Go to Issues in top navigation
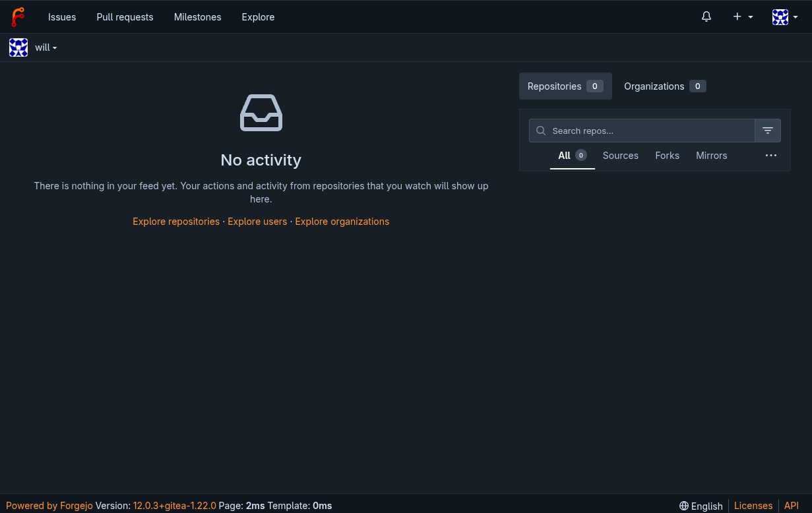The height and width of the screenshot is (513, 812). coord(62,17)
